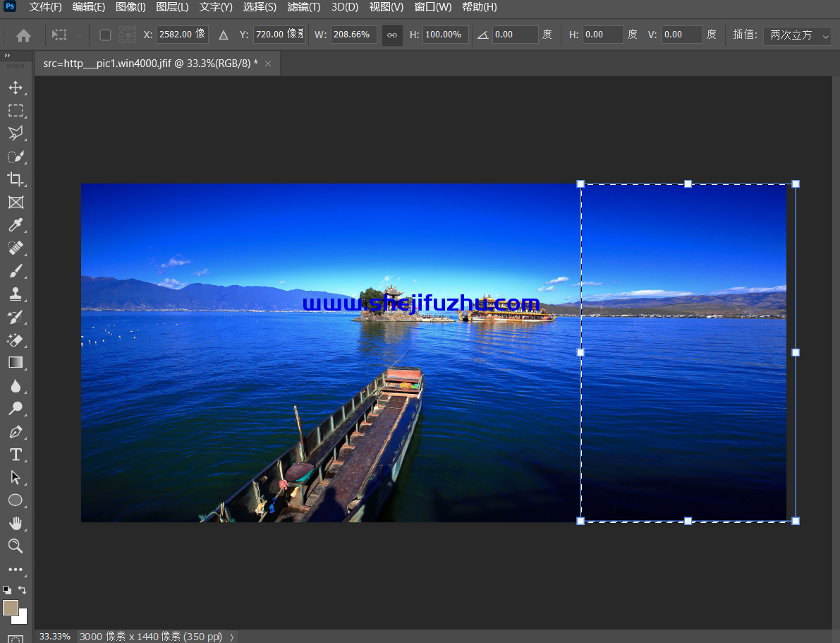Open the 窗口(W) menu
The width and height of the screenshot is (840, 643).
click(433, 7)
